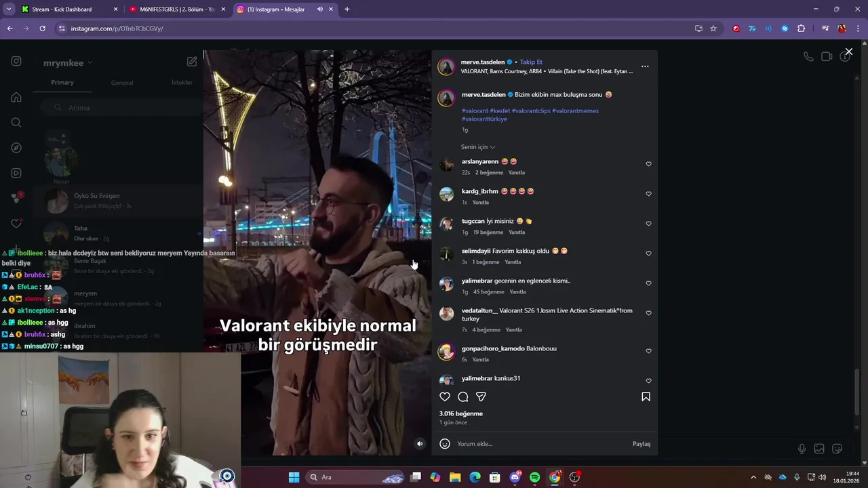Like the post with the heart icon
This screenshot has height=488, width=868.
(x=445, y=396)
